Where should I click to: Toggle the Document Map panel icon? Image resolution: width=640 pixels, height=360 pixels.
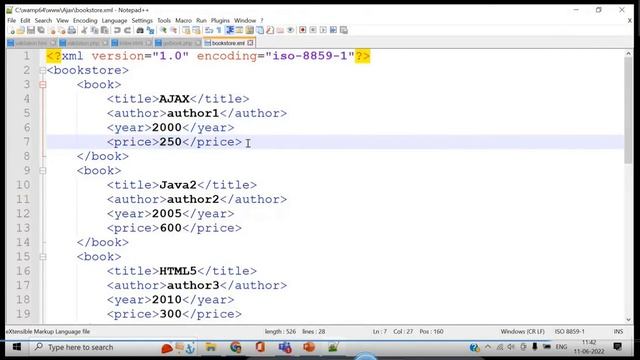(249, 30)
